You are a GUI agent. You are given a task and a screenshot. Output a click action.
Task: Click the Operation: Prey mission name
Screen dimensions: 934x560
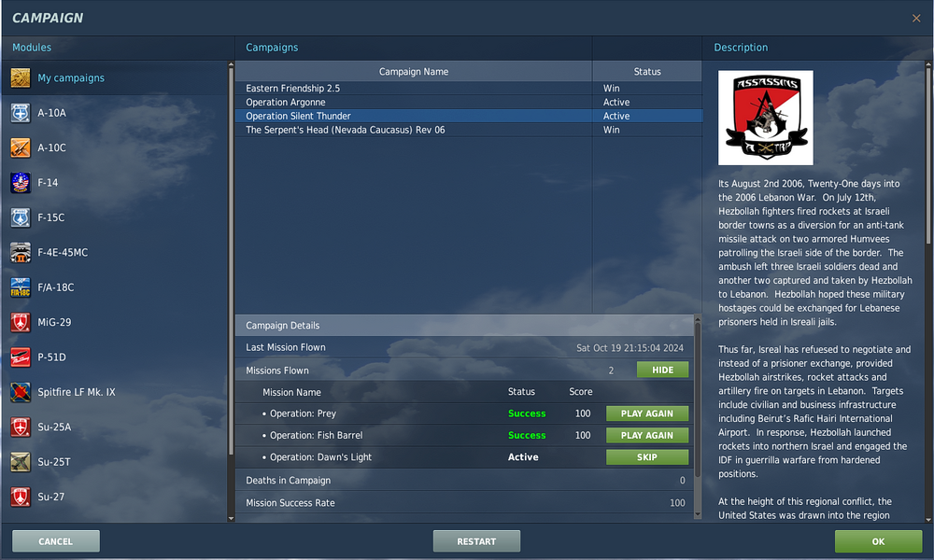pyautogui.click(x=303, y=413)
